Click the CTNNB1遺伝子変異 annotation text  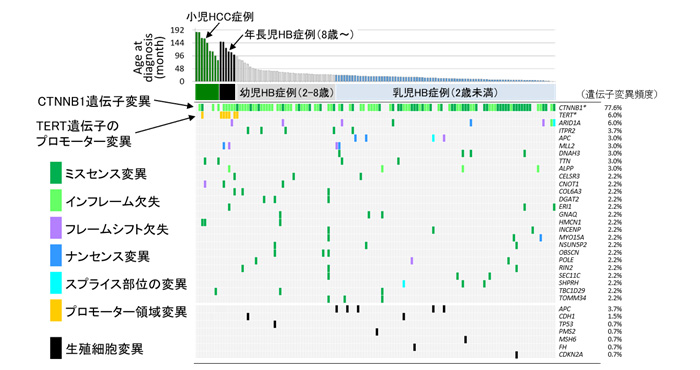point(94,102)
